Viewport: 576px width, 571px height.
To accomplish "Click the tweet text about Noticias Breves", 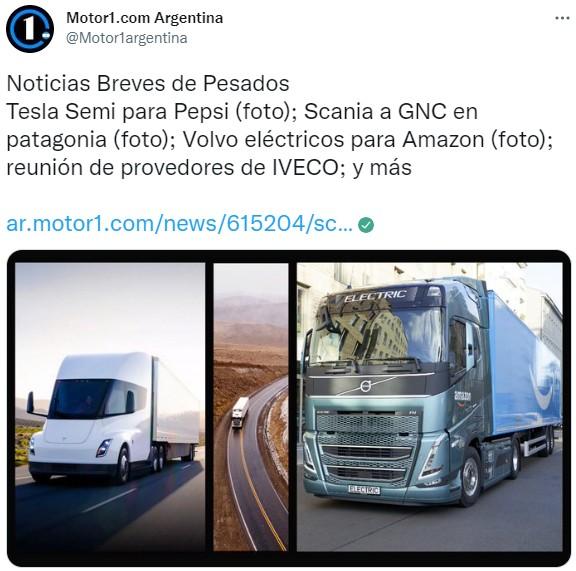I will coord(279,125).
